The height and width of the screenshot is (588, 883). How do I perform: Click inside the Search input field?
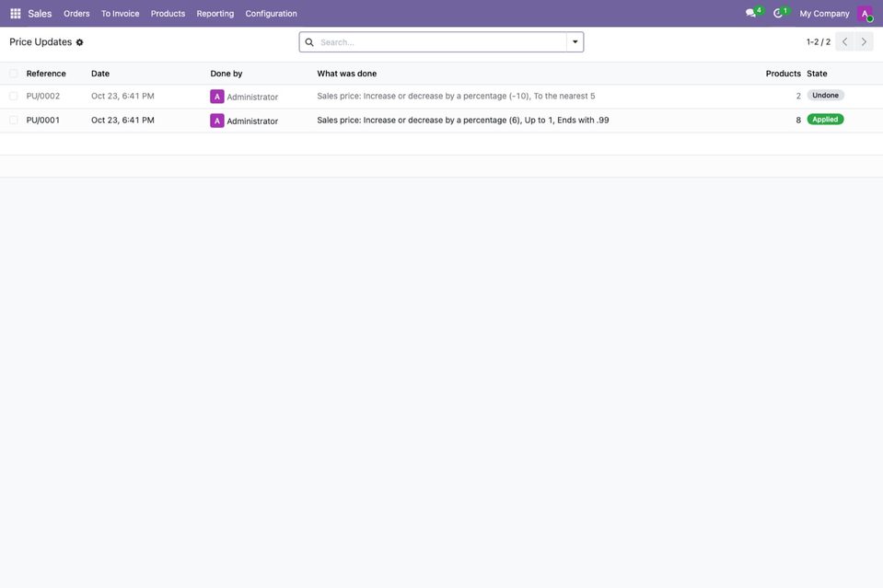(441, 42)
